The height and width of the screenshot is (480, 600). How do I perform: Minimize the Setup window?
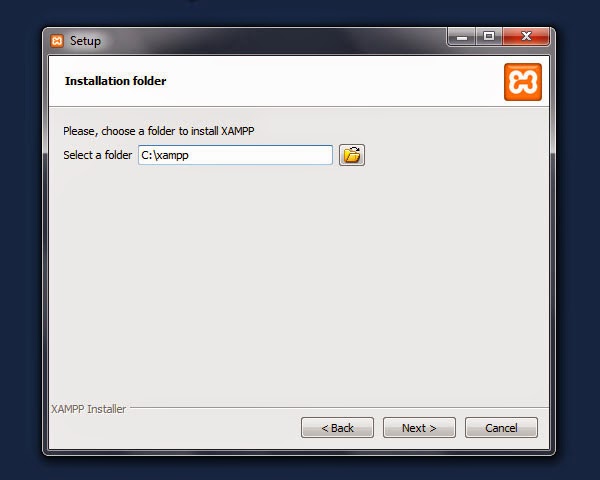461,37
